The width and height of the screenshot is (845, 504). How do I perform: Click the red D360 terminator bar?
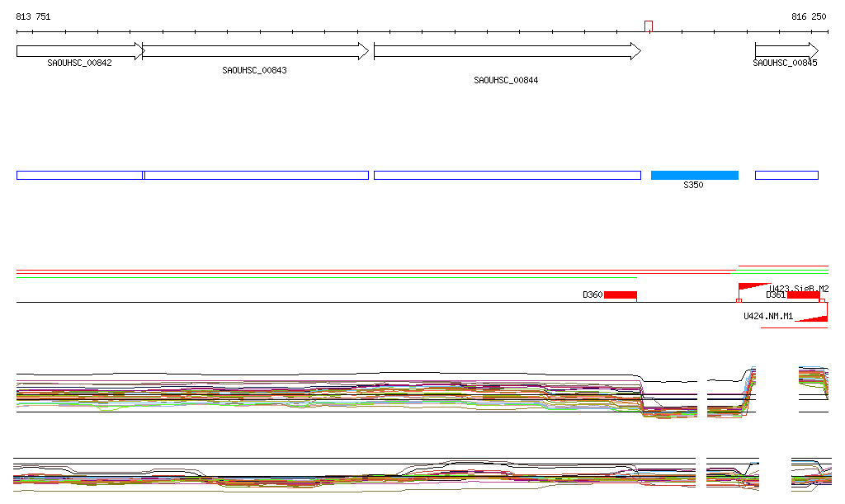[620, 294]
